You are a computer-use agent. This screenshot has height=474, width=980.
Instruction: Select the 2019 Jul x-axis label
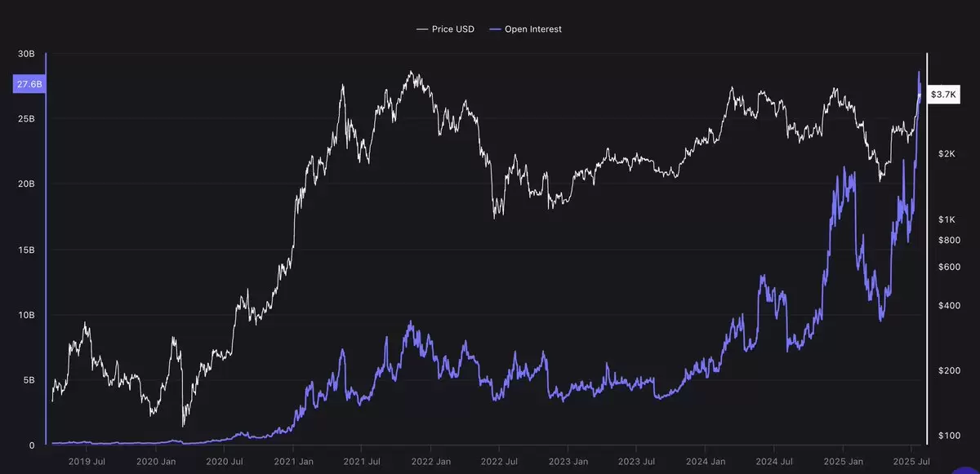(x=86, y=461)
